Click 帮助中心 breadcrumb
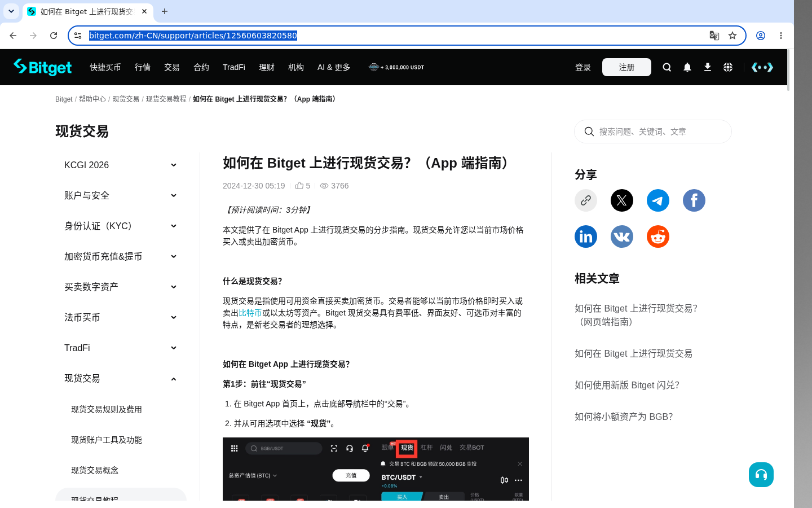812x508 pixels. (92, 99)
